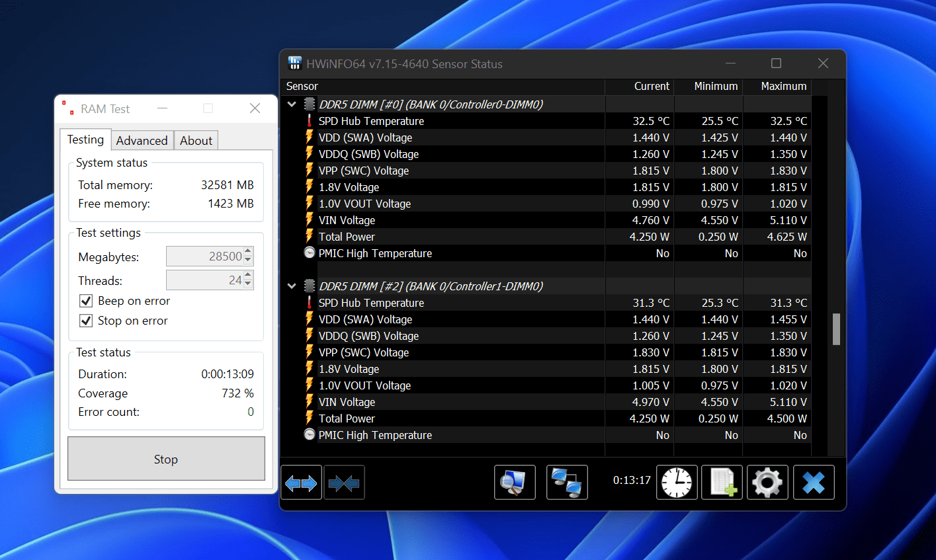The image size is (936, 560).
Task: Click DIMM #0 VDD (SWA) Voltage bolt icon
Action: click(x=309, y=137)
